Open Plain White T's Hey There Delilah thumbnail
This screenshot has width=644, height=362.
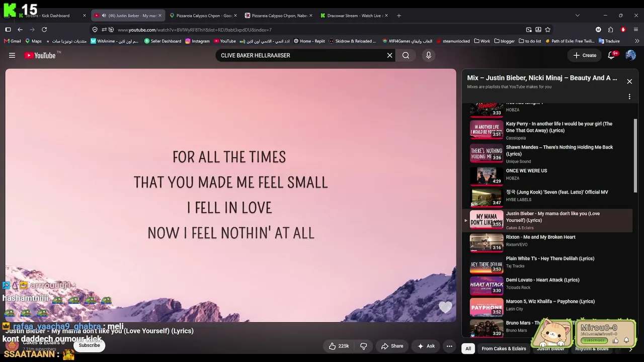487,263
